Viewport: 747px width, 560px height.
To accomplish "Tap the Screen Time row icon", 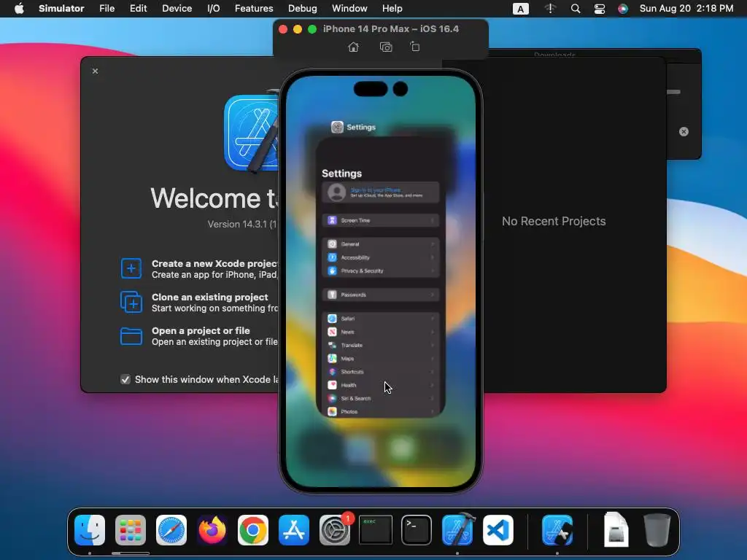I will (x=332, y=220).
